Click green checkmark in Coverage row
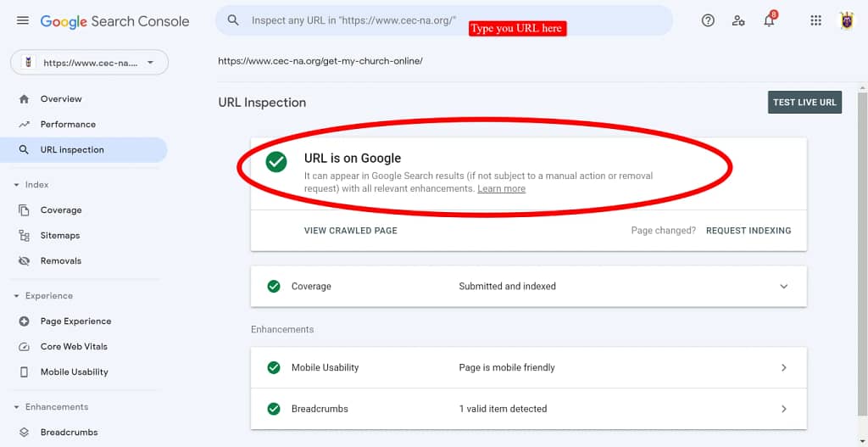868x447 pixels. 274,287
